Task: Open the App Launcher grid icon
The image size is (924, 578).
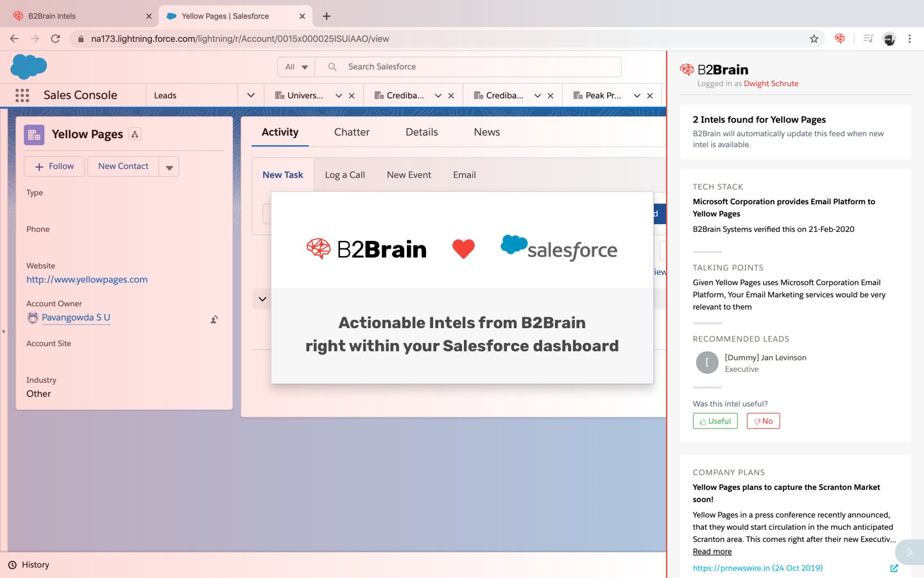Action: click(x=22, y=95)
